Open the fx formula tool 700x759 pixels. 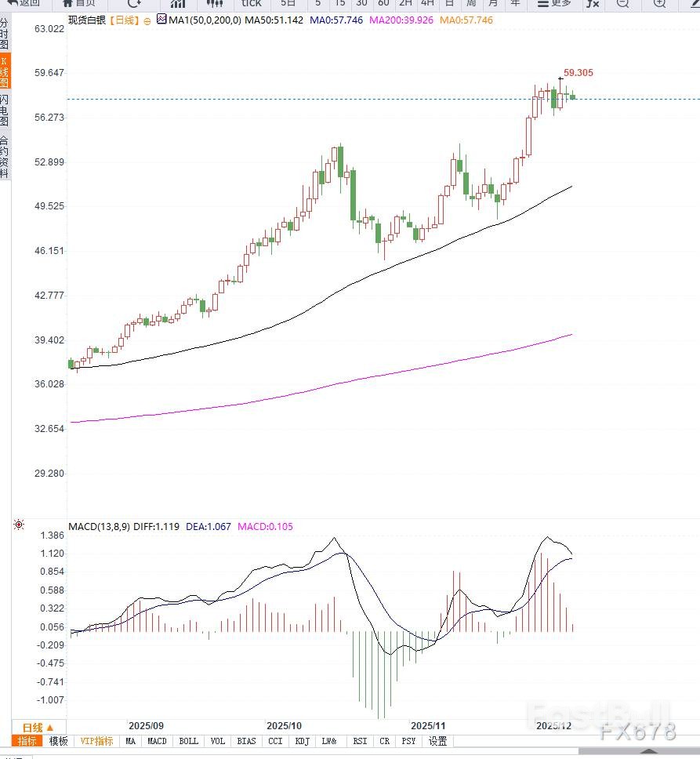pyautogui.click(x=593, y=3)
